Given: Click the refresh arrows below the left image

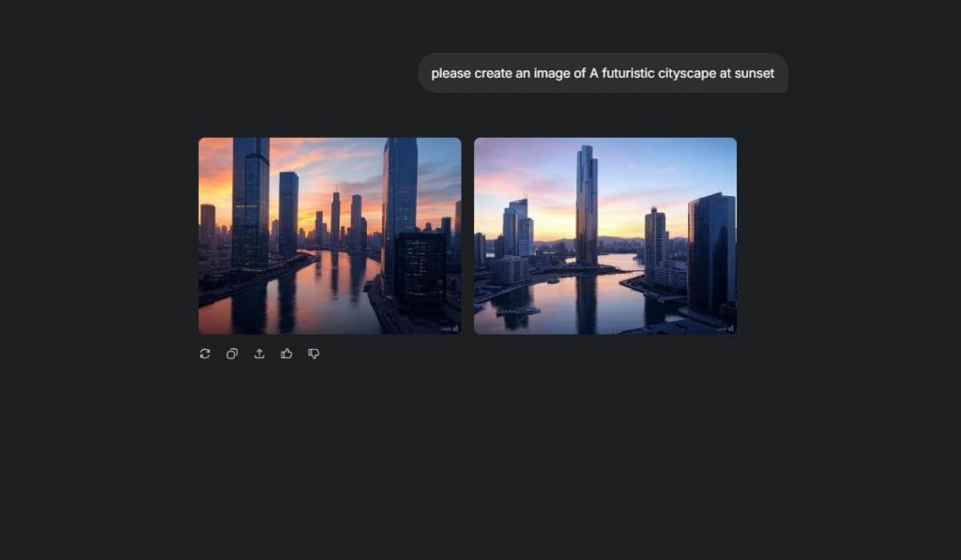Looking at the screenshot, I should coord(205,354).
